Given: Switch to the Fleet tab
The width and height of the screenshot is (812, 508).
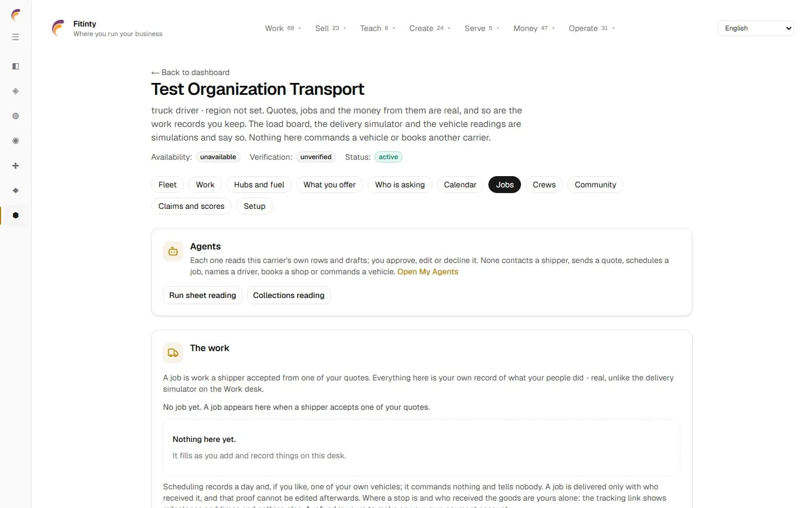Looking at the screenshot, I should pyautogui.click(x=167, y=185).
